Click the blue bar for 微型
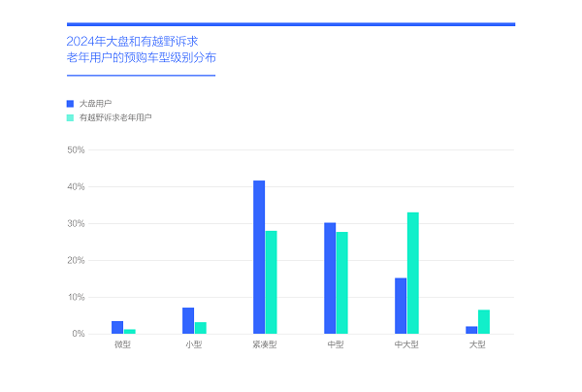 (117, 327)
